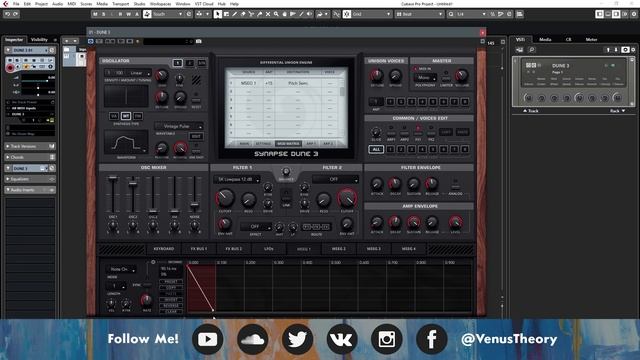The image size is (640, 360).
Task: Open Vintage Pulse wavetable dropdown
Action: tap(179, 126)
